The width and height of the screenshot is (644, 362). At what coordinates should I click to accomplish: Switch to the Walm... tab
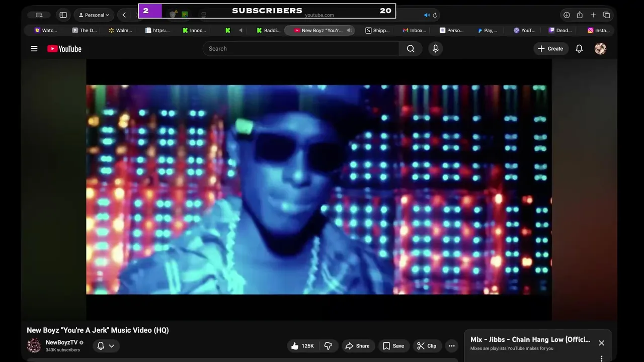click(121, 30)
